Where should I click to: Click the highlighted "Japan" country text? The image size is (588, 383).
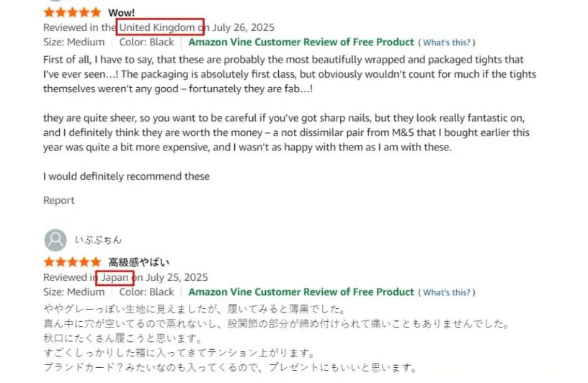pos(115,277)
